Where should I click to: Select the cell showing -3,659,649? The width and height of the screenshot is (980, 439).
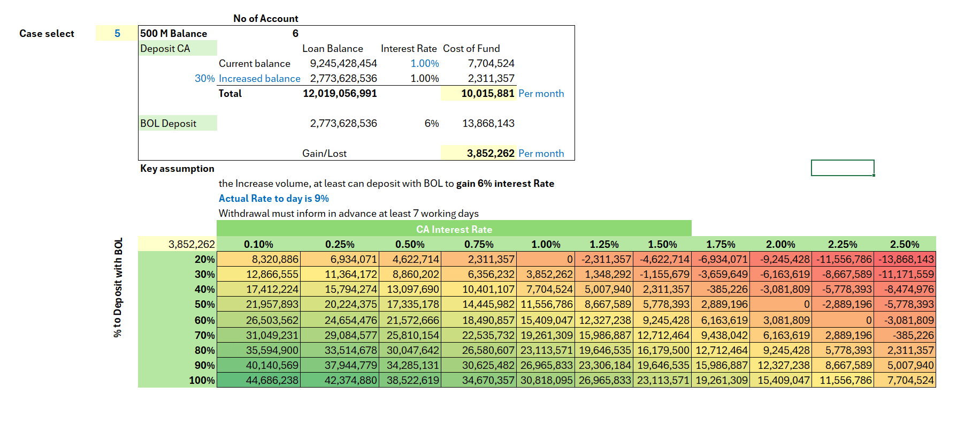pyautogui.click(x=721, y=274)
